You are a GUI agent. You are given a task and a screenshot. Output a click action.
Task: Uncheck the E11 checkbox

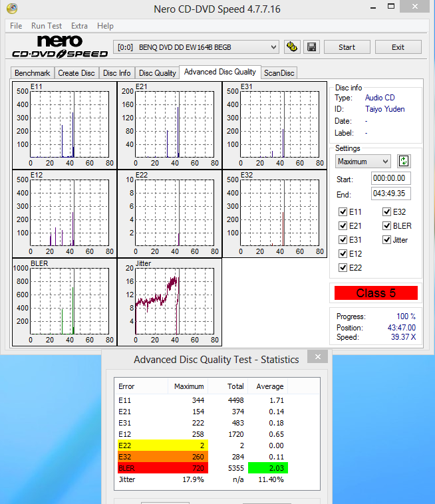[343, 212]
